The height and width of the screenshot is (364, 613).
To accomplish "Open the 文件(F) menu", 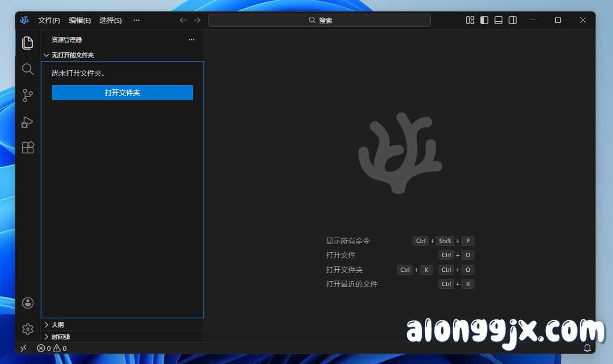I will point(49,20).
